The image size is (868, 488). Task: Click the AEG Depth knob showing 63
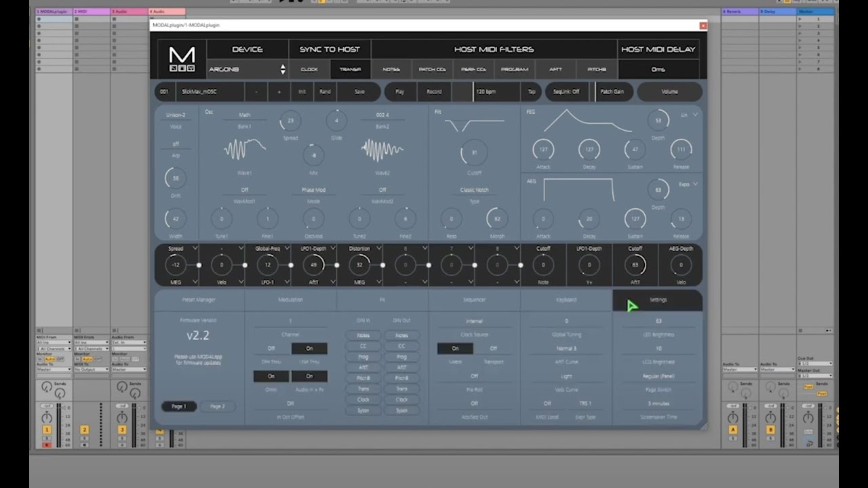coord(658,190)
